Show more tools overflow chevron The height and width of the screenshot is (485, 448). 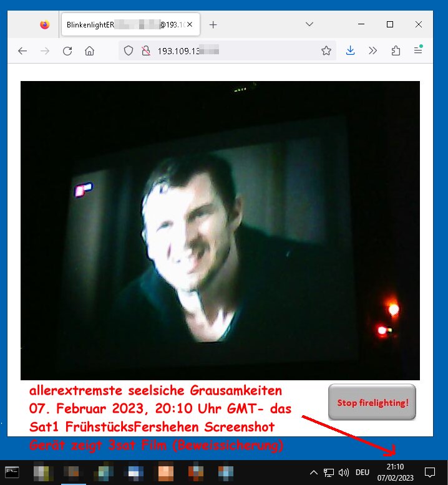point(373,50)
